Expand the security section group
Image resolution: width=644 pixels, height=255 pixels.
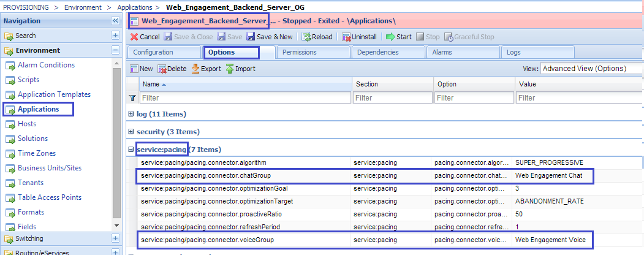[131, 132]
